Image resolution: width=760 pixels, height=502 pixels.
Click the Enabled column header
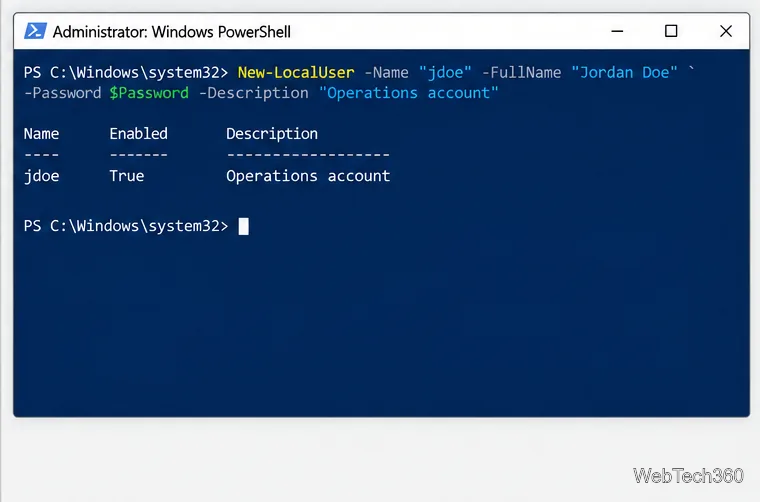tap(139, 134)
